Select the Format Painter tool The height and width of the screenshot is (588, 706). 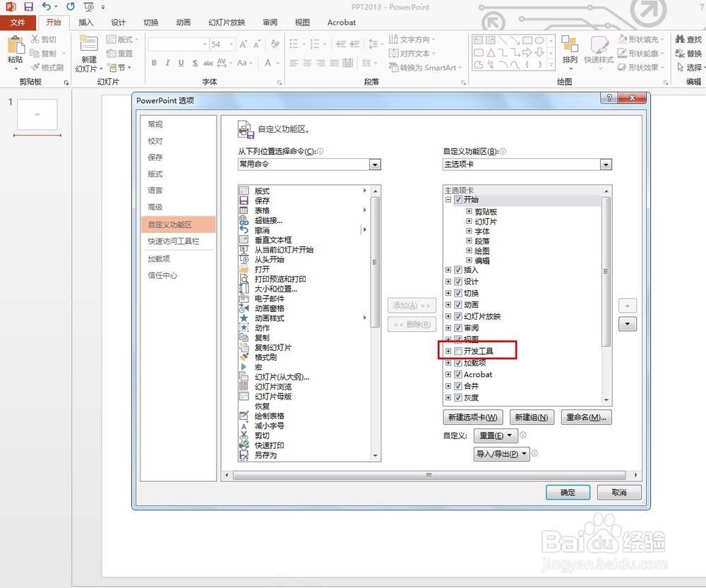coord(47,68)
